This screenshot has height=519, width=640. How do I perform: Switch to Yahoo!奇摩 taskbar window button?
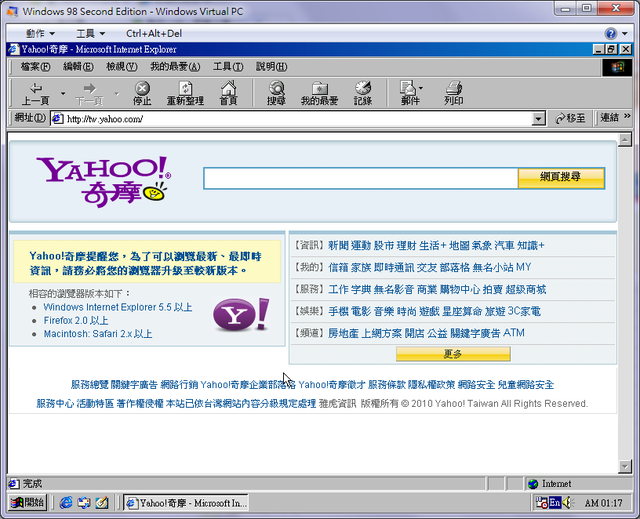186,503
